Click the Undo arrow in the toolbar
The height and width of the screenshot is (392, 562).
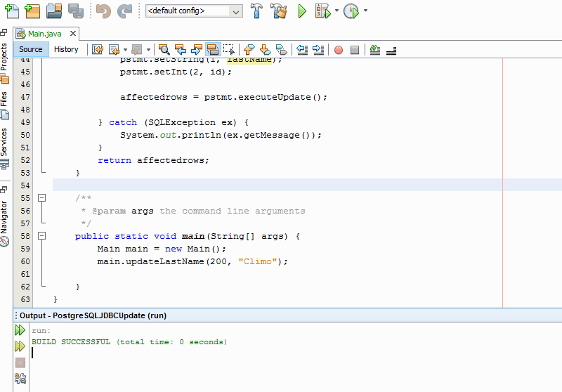click(103, 11)
